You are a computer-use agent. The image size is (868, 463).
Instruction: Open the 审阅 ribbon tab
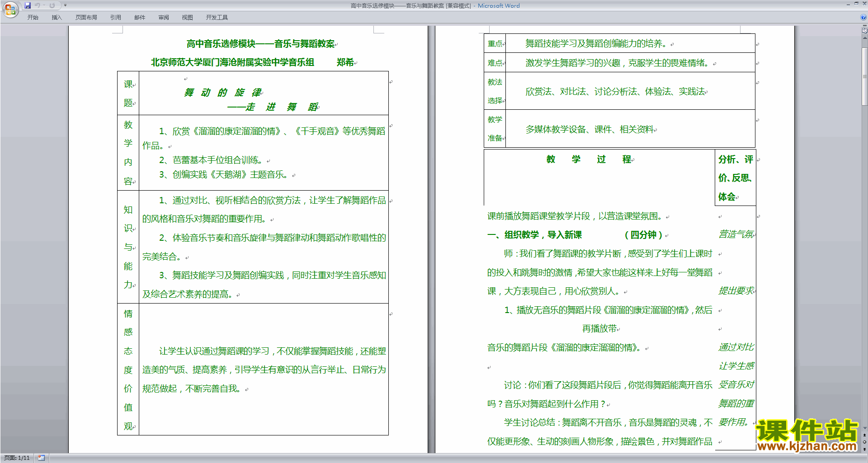click(x=164, y=18)
